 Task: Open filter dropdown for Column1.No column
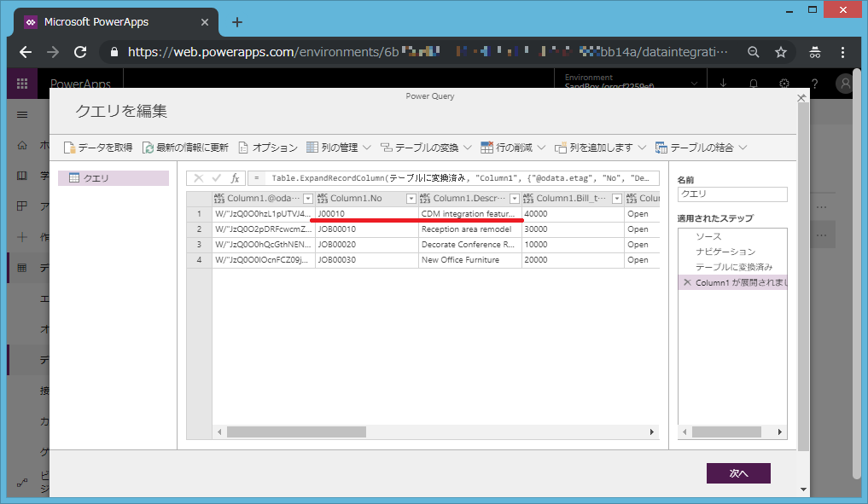(x=411, y=199)
